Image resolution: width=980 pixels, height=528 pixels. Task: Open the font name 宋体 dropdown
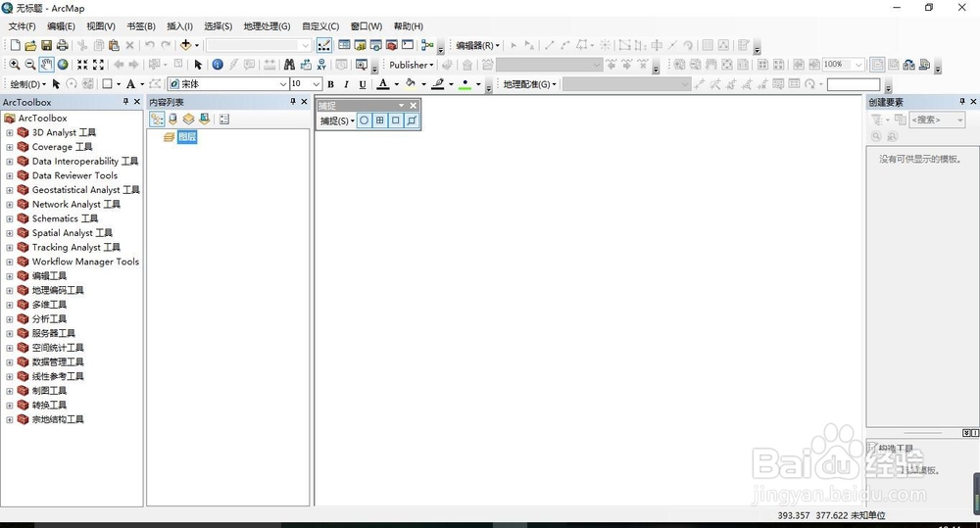coord(282,83)
